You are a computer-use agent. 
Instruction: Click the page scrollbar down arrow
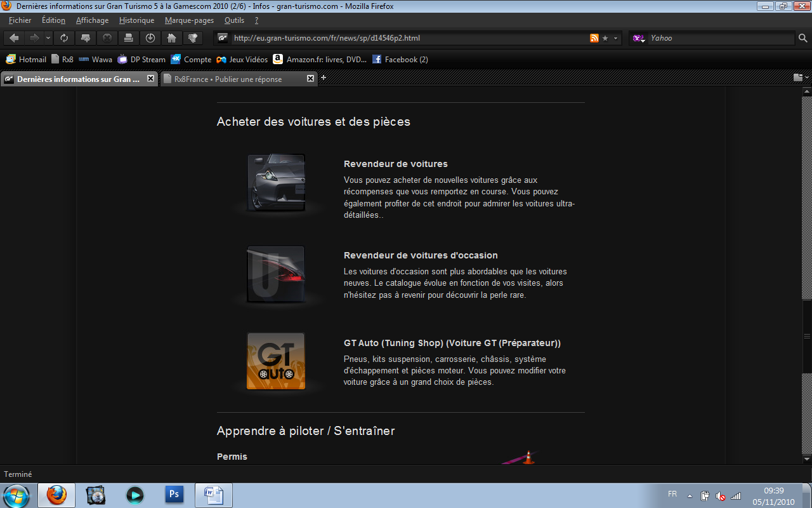pos(806,458)
